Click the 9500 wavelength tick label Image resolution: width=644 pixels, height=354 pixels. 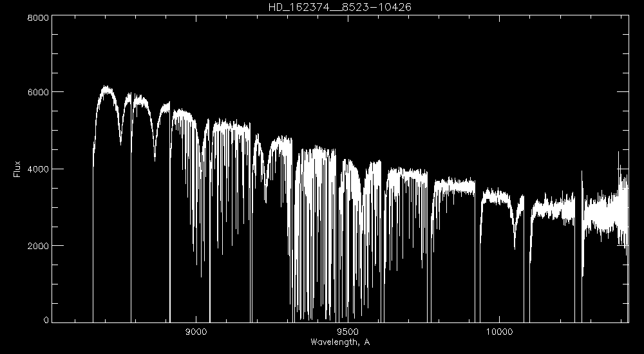point(348,332)
